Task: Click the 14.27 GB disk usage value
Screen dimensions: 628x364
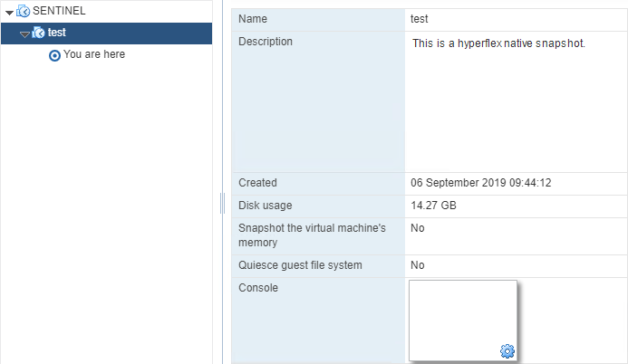Action: [434, 206]
